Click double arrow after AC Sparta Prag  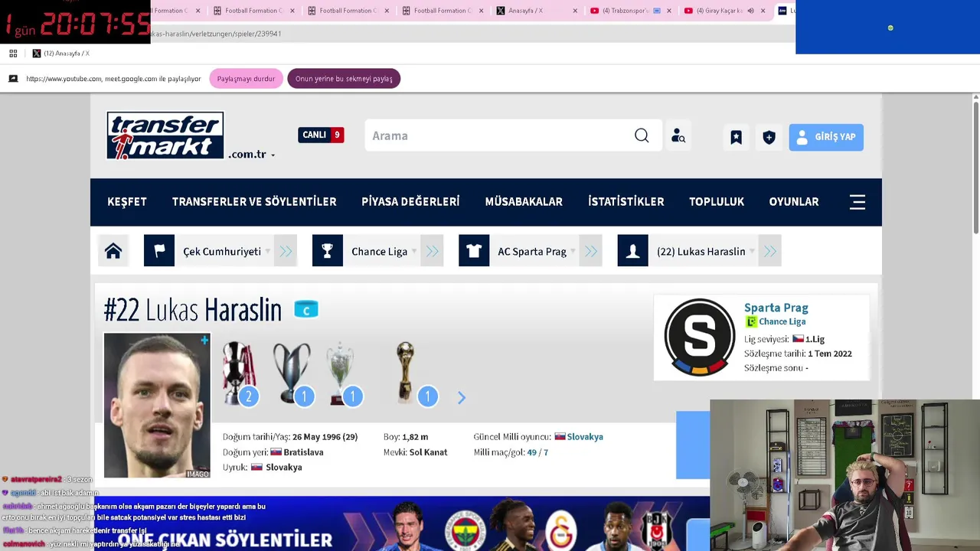(x=591, y=251)
